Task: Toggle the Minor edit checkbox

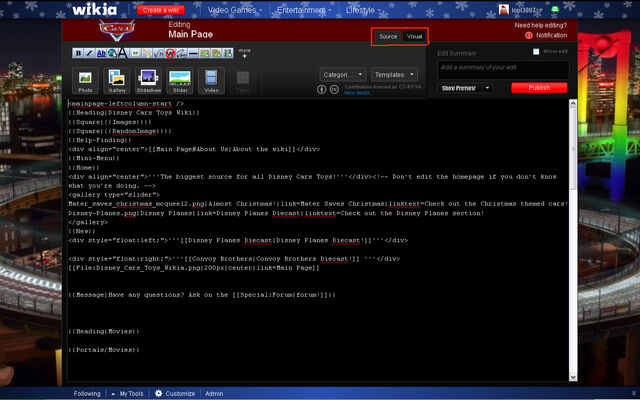Action: 536,52
